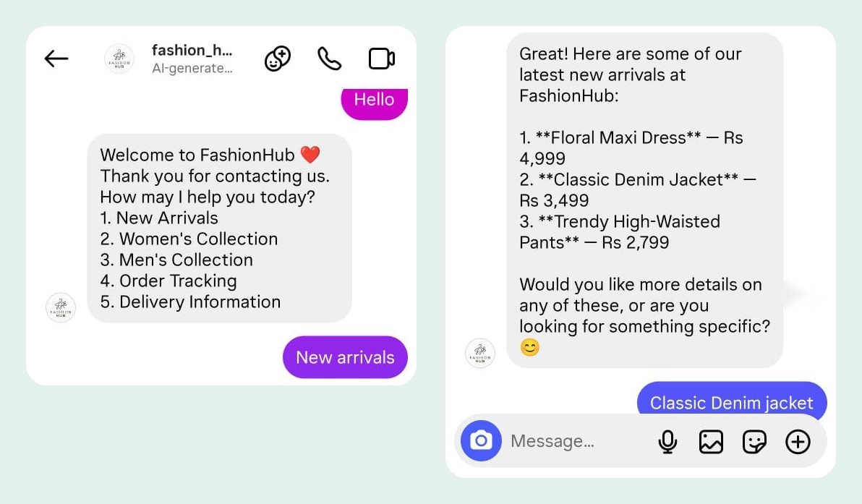
Task: Tap FashionHub avatar beside welcome message
Action: (61, 307)
